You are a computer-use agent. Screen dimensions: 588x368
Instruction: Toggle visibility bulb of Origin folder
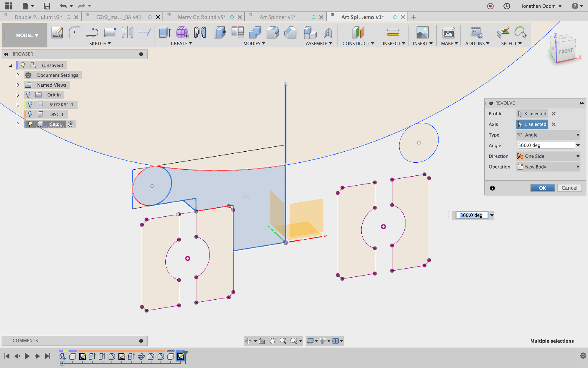point(28,95)
